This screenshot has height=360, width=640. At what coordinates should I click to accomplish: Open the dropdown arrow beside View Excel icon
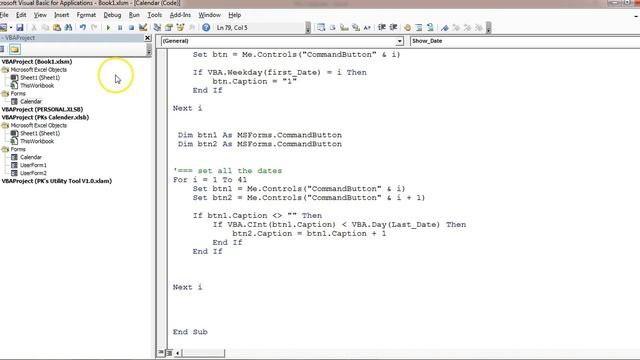point(11,27)
